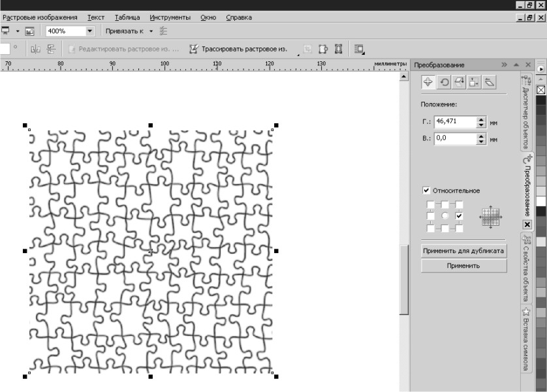Select the Rotate icon in Преобразование docker
This screenshot has height=392, width=547.
tap(444, 82)
